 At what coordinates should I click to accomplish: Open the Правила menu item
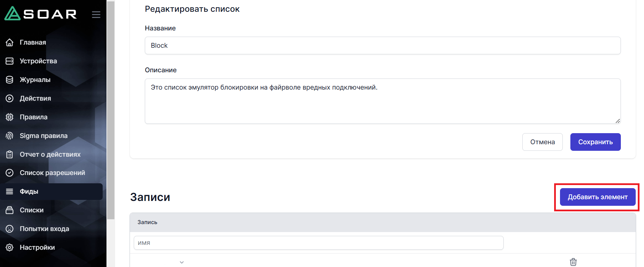point(34,117)
